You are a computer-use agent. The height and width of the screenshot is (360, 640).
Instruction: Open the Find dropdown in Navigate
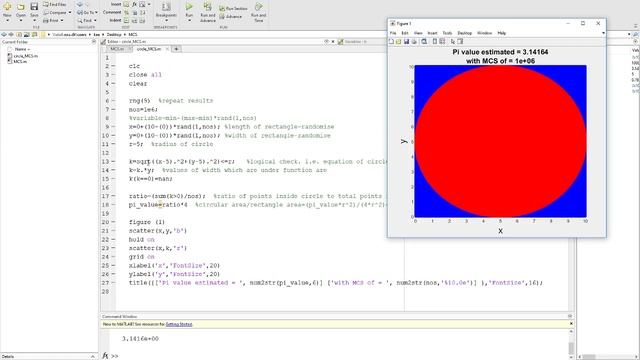point(87,20)
